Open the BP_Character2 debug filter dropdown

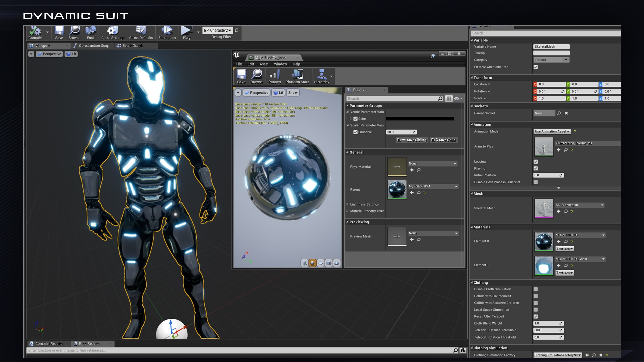(217, 30)
